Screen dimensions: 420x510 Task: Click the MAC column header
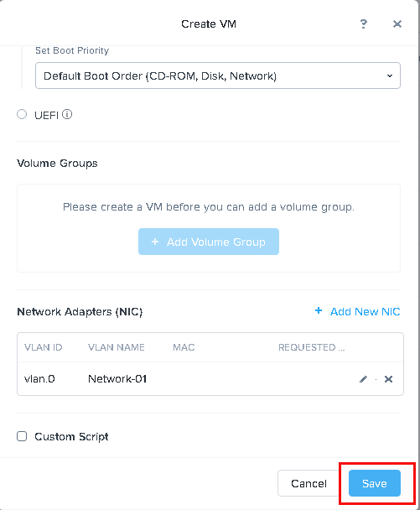(x=184, y=347)
